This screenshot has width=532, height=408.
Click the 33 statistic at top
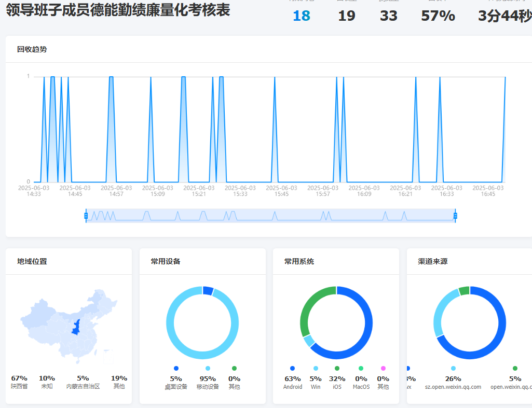click(388, 16)
